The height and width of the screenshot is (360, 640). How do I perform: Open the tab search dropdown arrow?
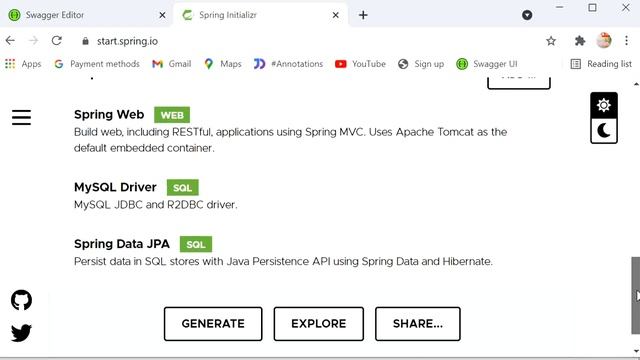[x=527, y=15]
